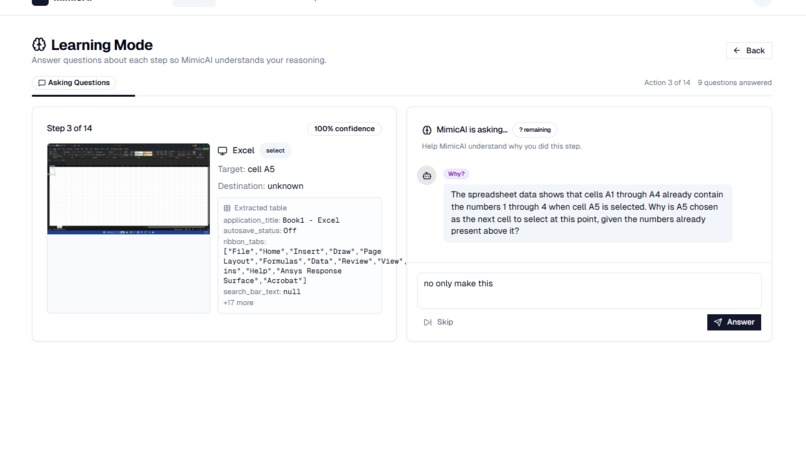The height and width of the screenshot is (472, 806).
Task: Click "Step 3 of 14" label
Action: [x=69, y=129]
